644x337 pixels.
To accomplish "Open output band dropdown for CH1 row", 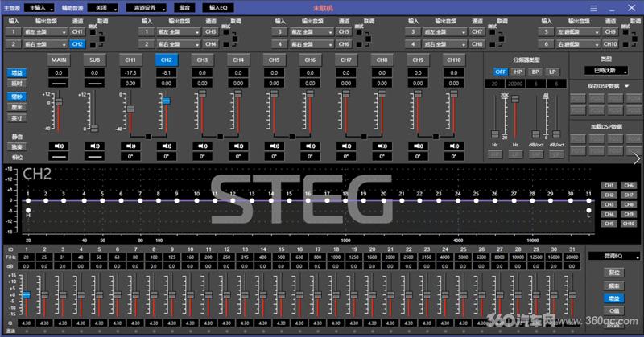I will coord(45,32).
